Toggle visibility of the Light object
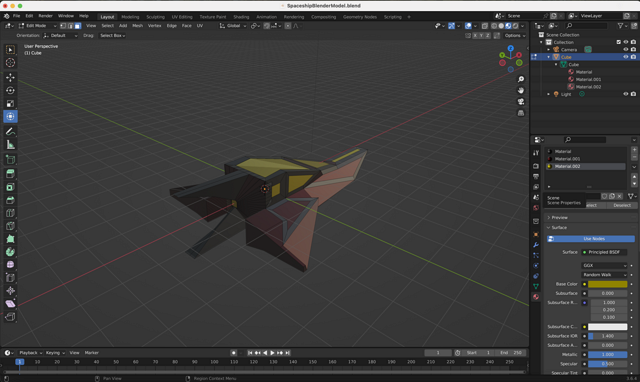 pyautogui.click(x=625, y=94)
